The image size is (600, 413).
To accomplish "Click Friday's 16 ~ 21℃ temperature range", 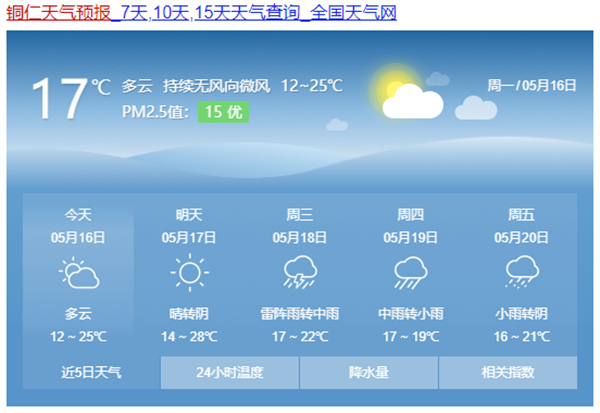I will (x=521, y=336).
